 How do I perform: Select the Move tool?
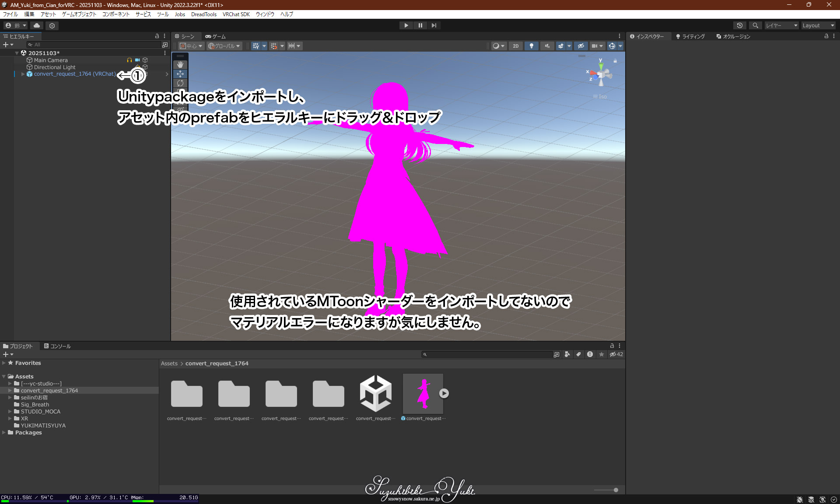180,73
